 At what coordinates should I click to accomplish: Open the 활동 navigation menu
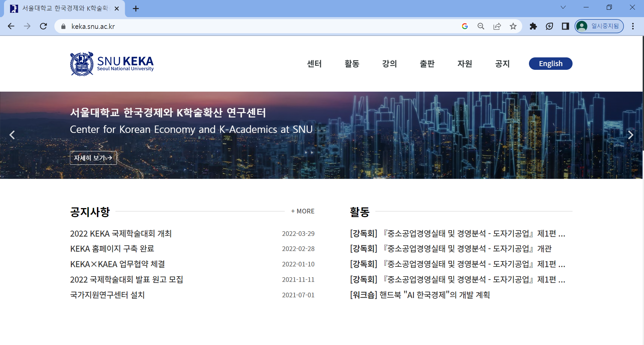coord(352,64)
